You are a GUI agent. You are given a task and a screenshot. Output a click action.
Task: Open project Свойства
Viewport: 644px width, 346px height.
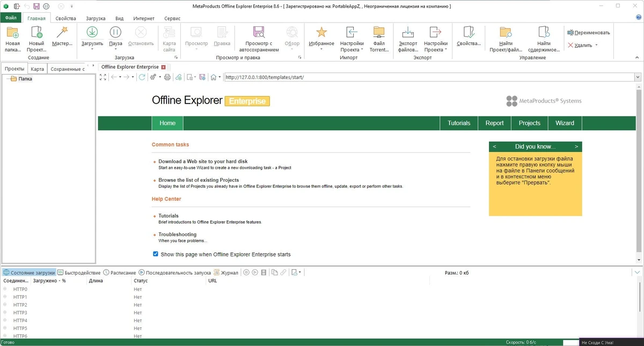[x=469, y=36]
